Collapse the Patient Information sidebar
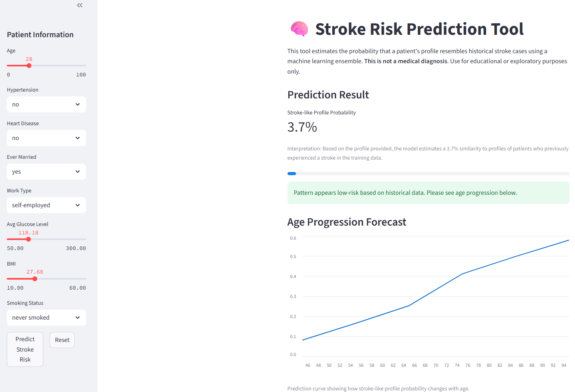 (79, 5)
